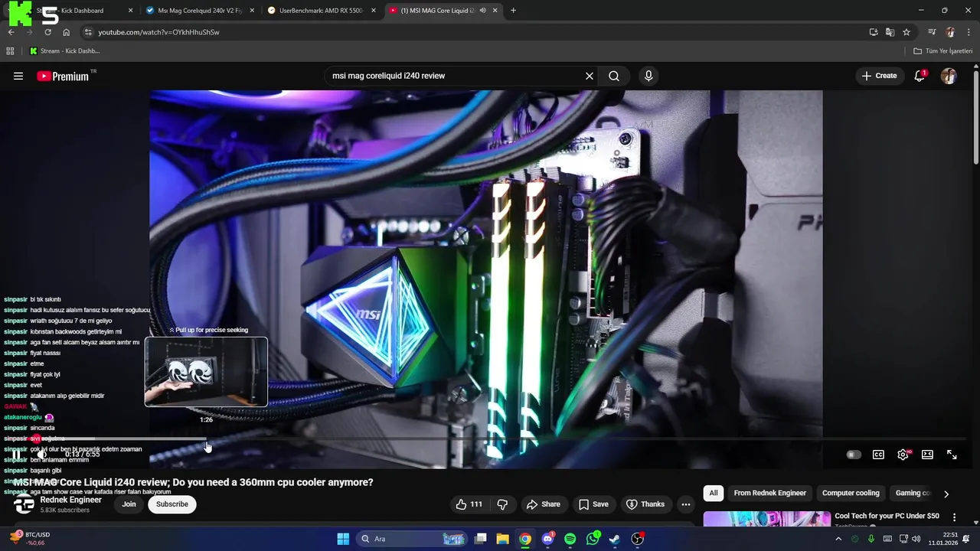Toggle video subtitles (CC)
The width and height of the screenshot is (980, 551).
[x=878, y=455]
